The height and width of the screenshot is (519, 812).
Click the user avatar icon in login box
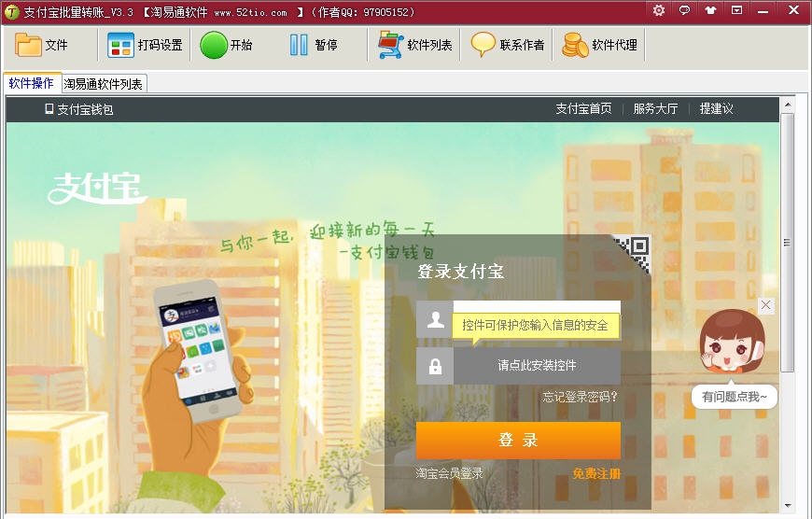click(435, 319)
